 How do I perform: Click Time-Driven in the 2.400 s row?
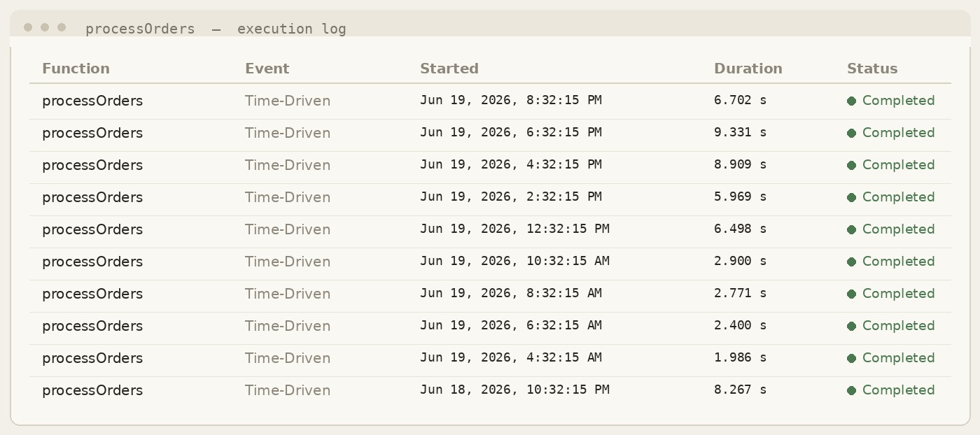coord(288,326)
